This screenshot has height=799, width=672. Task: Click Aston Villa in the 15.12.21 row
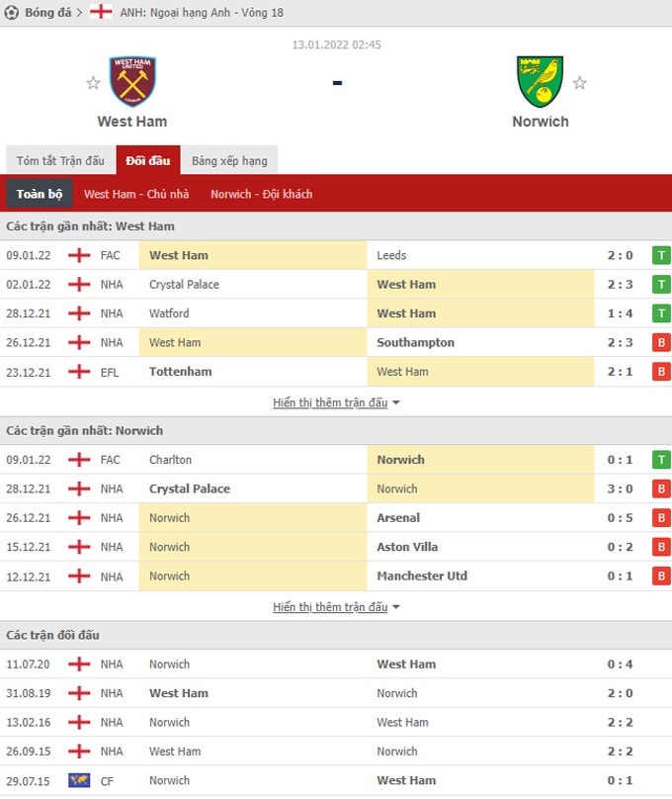[407, 547]
